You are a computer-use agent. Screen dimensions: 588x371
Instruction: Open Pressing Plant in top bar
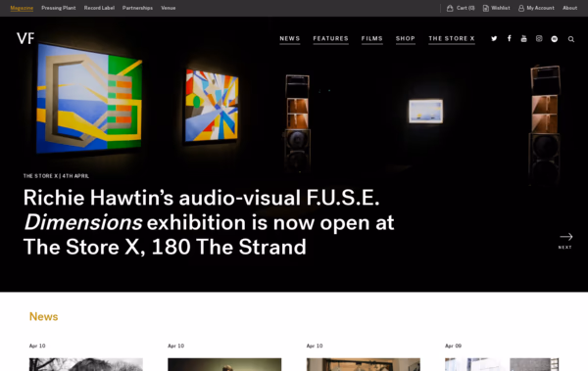59,8
